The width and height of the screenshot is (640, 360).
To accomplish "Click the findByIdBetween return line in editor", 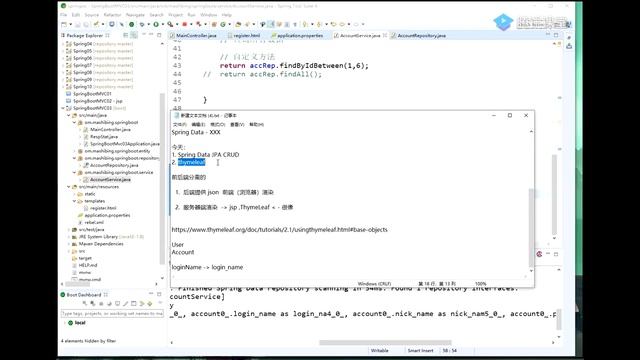I will [x=294, y=66].
